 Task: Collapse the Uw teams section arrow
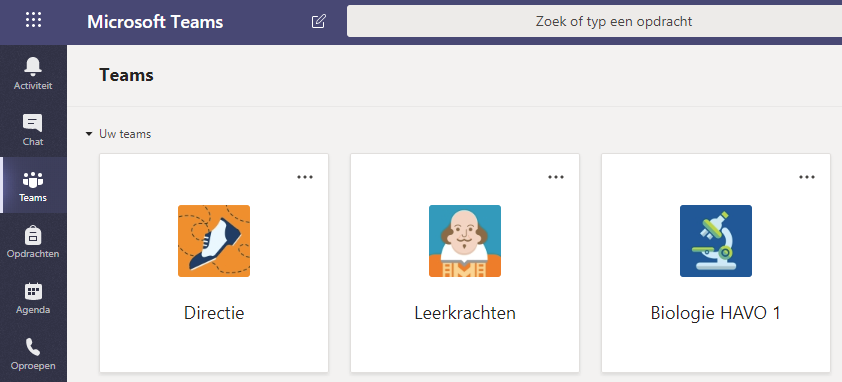click(89, 134)
